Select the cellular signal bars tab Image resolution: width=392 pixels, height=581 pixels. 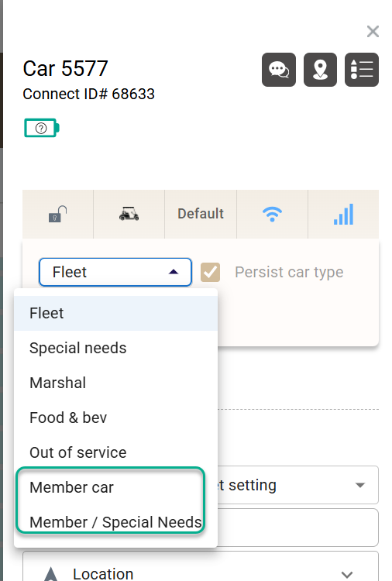point(343,214)
